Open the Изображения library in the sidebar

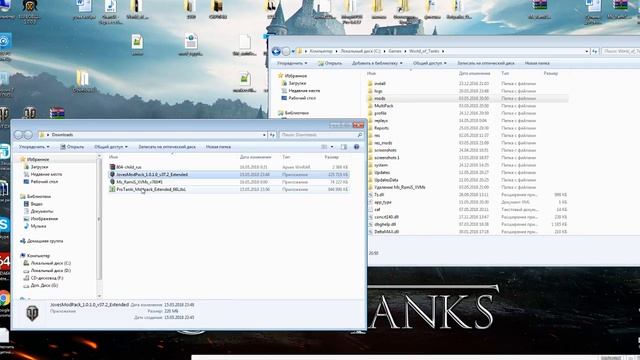coord(44,218)
